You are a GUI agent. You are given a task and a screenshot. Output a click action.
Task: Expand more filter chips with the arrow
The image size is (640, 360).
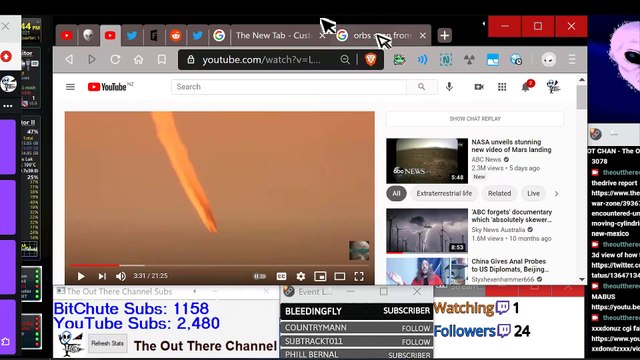[x=556, y=194]
